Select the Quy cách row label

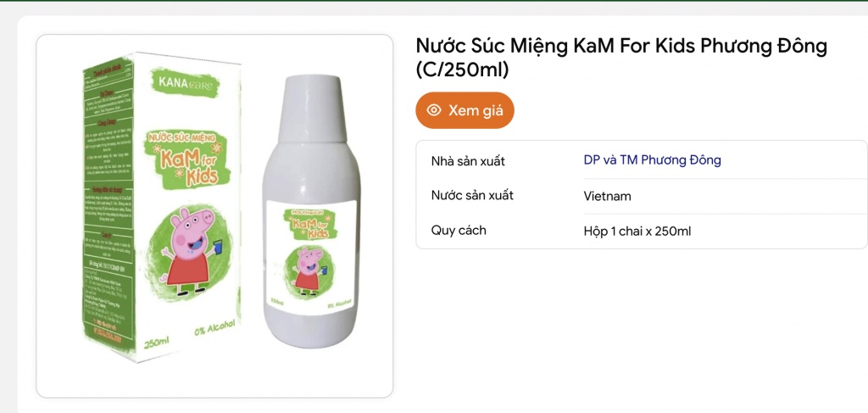click(459, 230)
